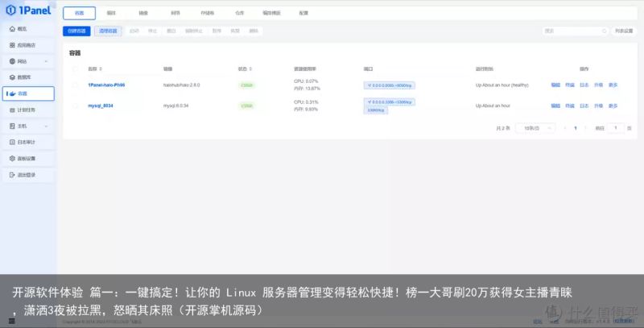Switch to the 配置 tab

(303, 13)
